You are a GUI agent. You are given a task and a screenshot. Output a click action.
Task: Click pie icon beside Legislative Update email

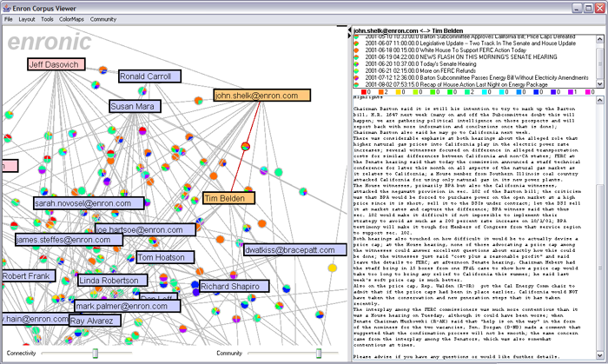click(356, 43)
